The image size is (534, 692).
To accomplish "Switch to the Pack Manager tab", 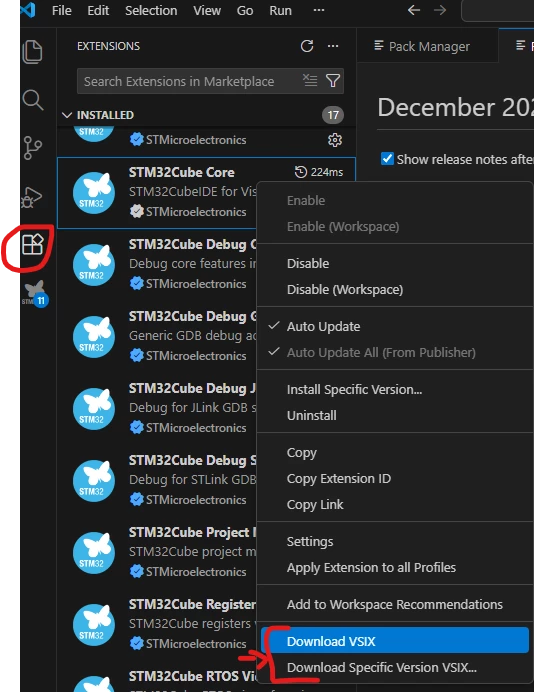I will coord(428,46).
